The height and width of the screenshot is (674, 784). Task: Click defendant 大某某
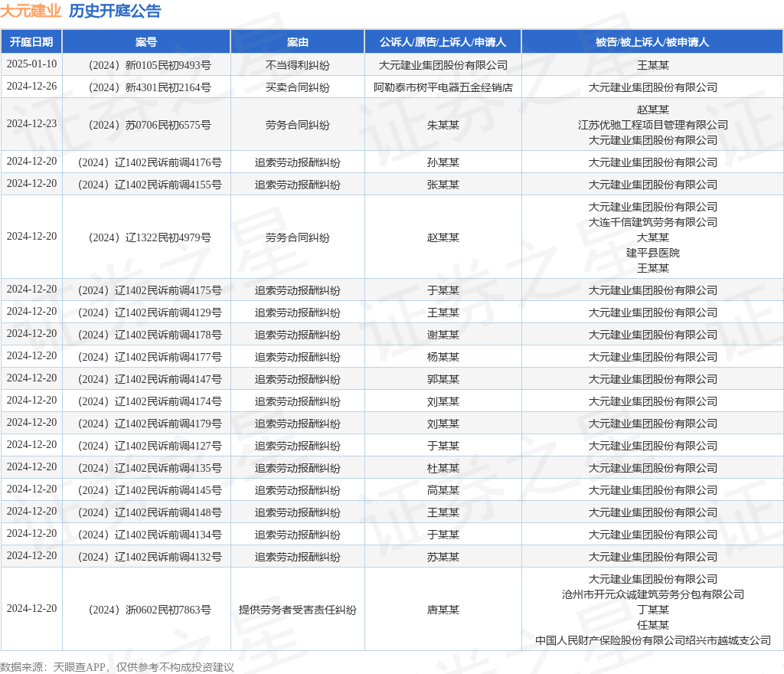[x=652, y=237]
